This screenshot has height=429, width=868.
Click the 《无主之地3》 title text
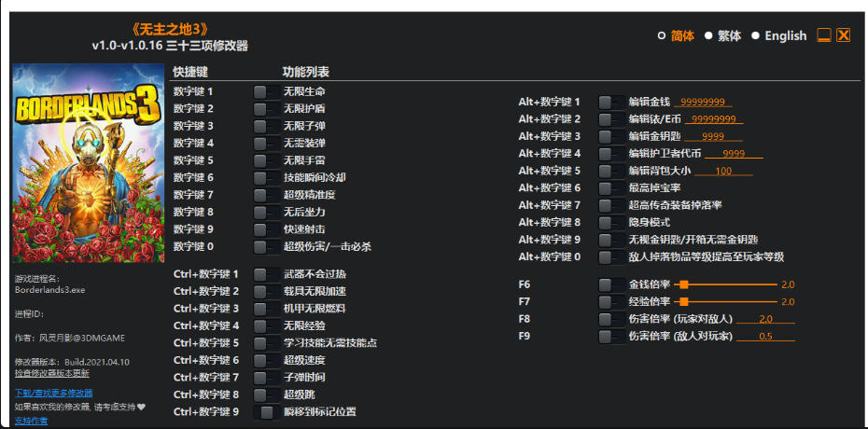(x=169, y=30)
